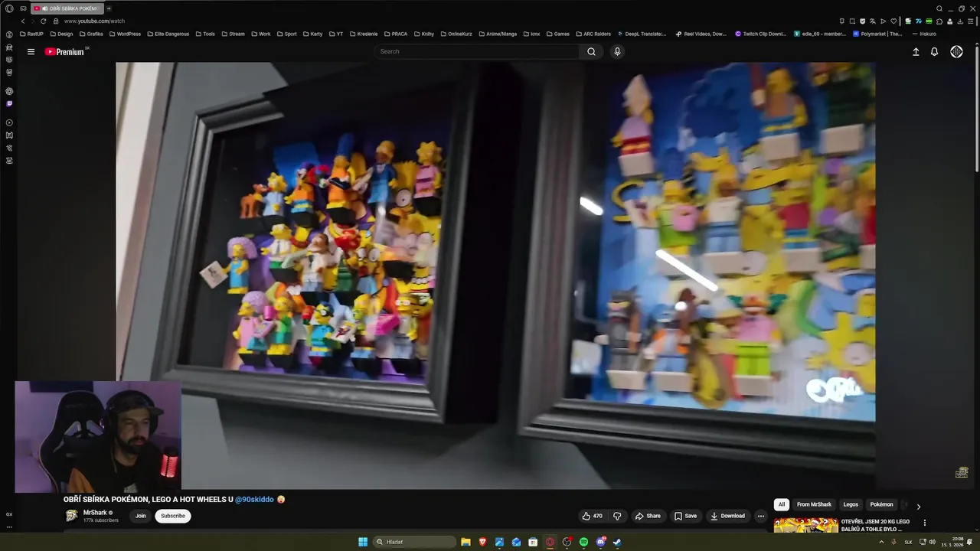Select the All filter chip
980x551 pixels.
pos(781,504)
